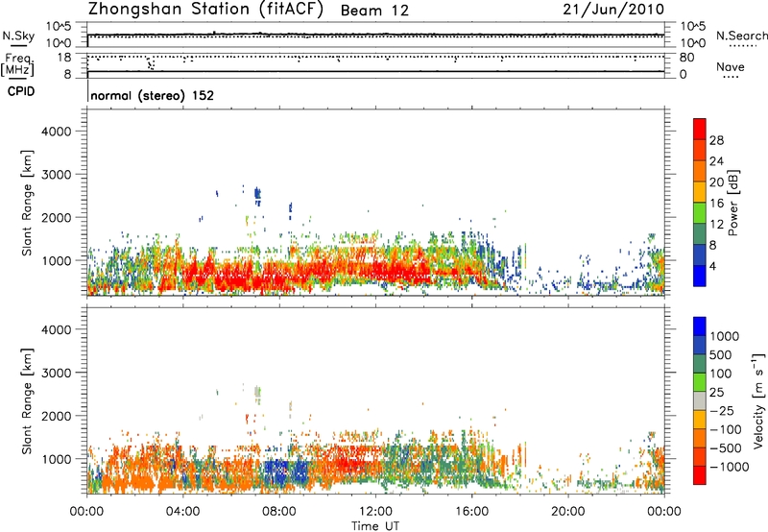The image size is (768, 532).
Task: Click the gray segment of velocity colorbar
Action: pyautogui.click(x=700, y=400)
